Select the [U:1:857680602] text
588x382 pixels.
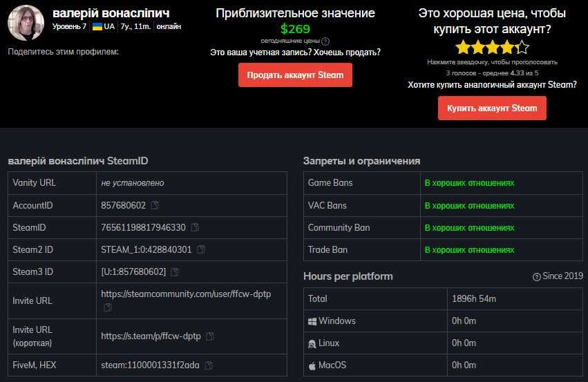point(133,271)
